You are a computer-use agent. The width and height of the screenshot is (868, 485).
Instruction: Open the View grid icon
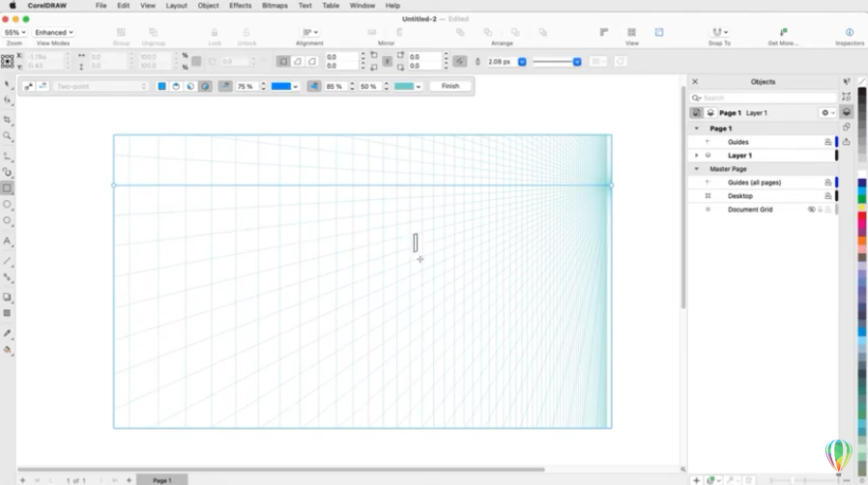point(631,32)
